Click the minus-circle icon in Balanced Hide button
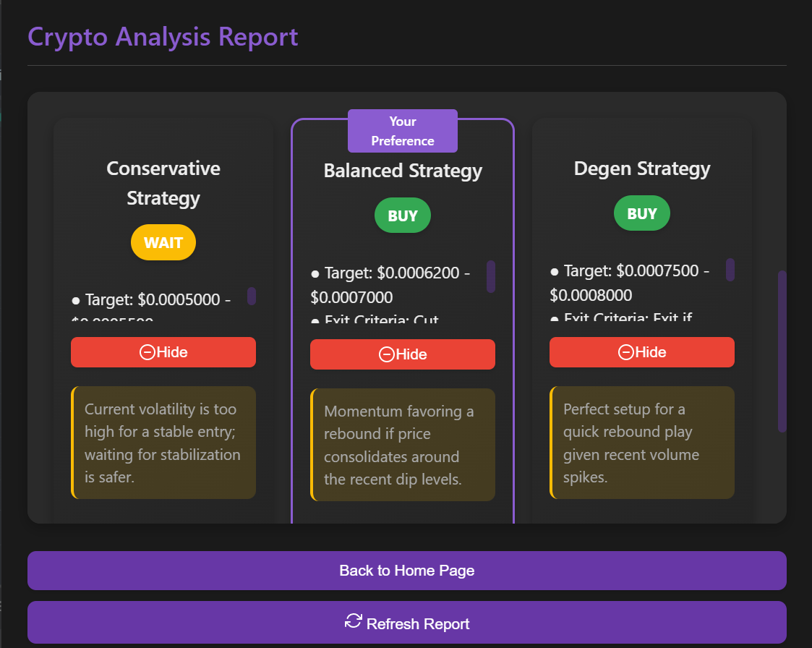Image resolution: width=812 pixels, height=648 pixels. pyautogui.click(x=386, y=354)
